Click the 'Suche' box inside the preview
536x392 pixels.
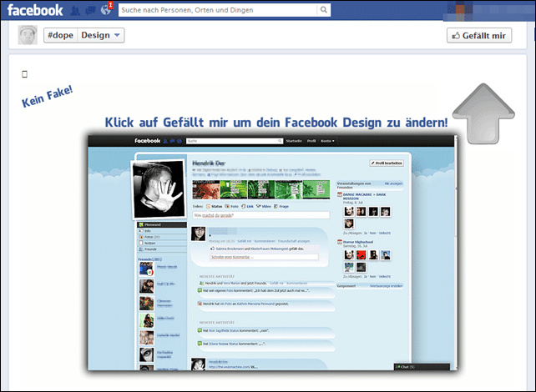point(234,141)
